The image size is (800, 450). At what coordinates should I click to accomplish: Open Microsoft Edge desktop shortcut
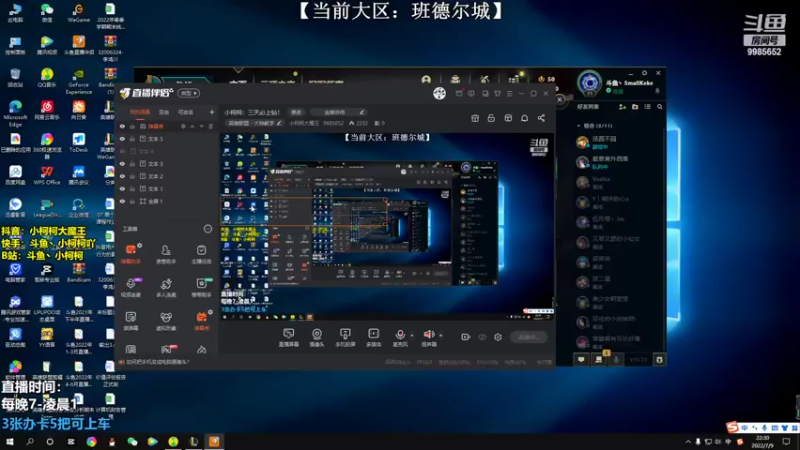pos(15,113)
